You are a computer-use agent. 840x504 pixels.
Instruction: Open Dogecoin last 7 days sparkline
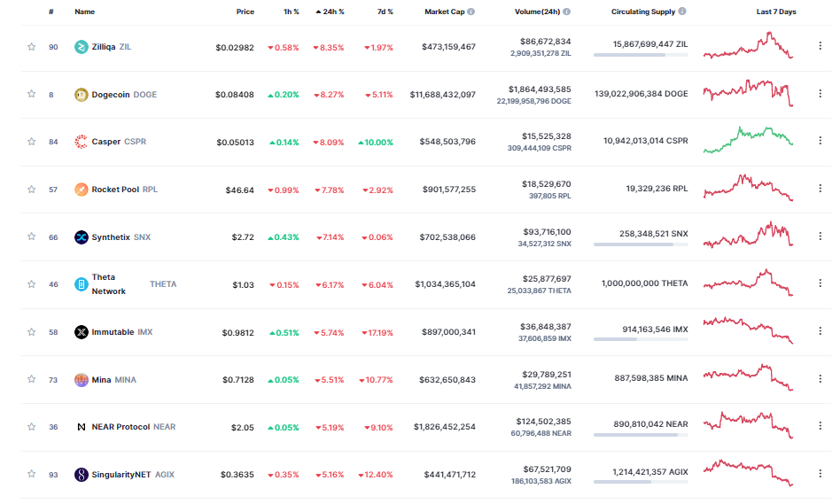coord(748,93)
